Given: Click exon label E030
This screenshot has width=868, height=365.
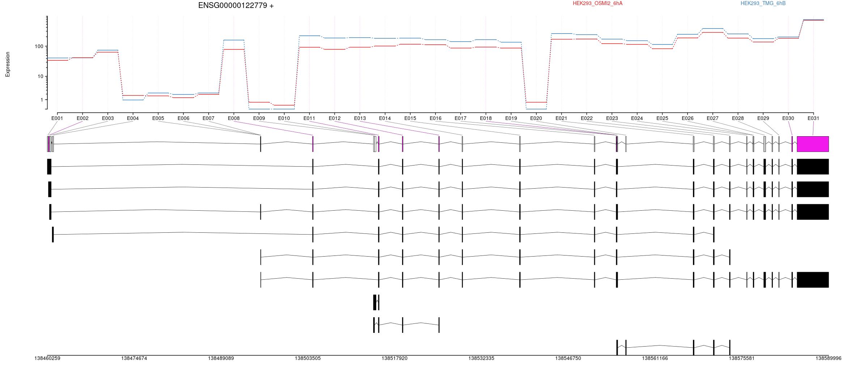Looking at the screenshot, I should click(x=788, y=118).
